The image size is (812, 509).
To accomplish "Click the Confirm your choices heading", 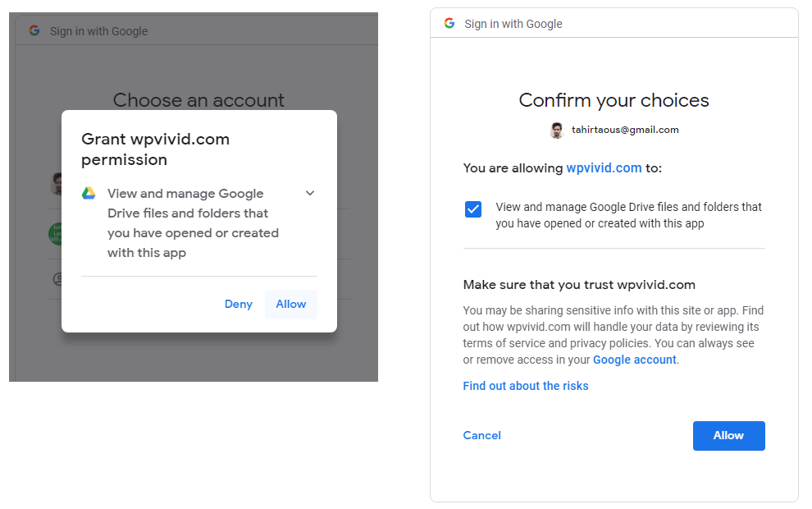I will [x=614, y=100].
